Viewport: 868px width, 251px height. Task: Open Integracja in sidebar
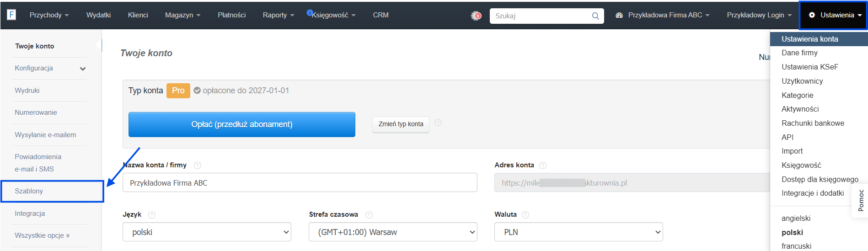[x=30, y=214]
